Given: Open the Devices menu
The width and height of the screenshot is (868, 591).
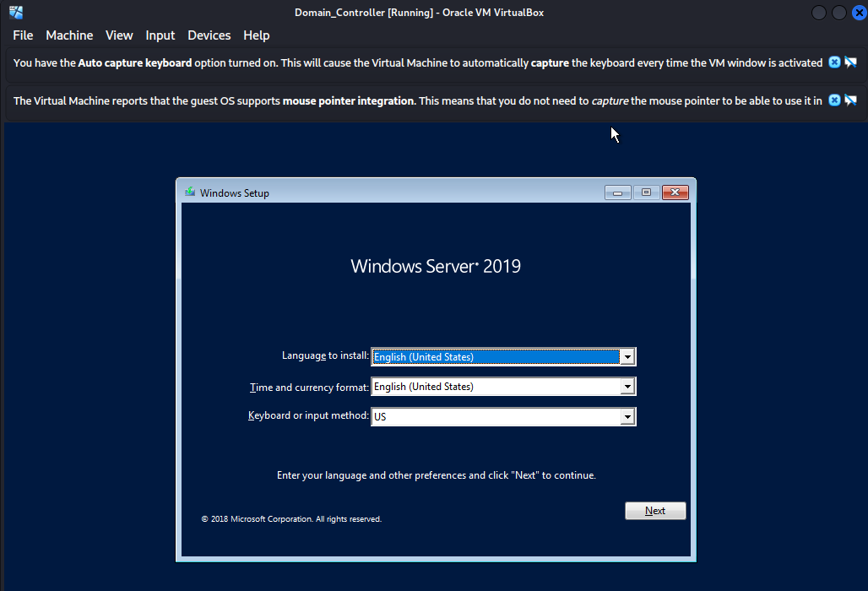Looking at the screenshot, I should click(209, 35).
